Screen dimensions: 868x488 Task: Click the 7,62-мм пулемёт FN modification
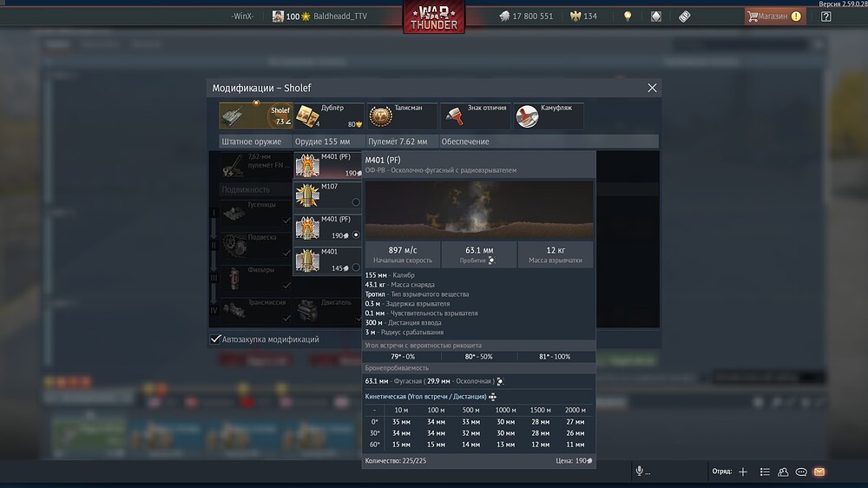point(255,165)
